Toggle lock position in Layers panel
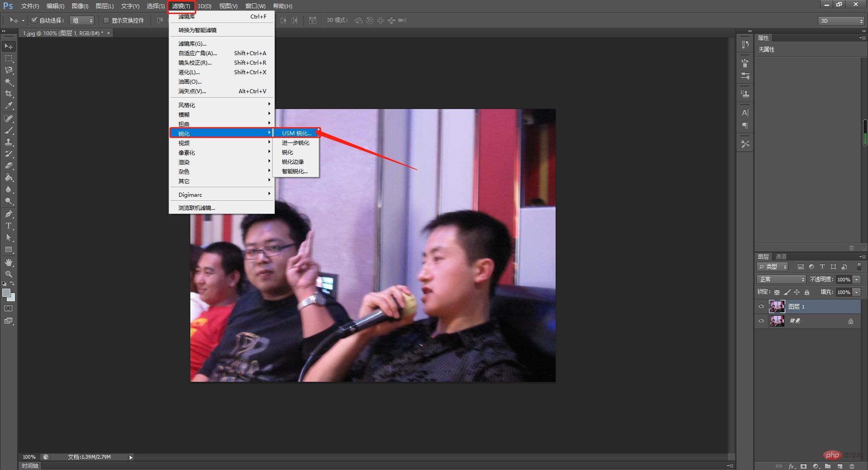 click(797, 292)
